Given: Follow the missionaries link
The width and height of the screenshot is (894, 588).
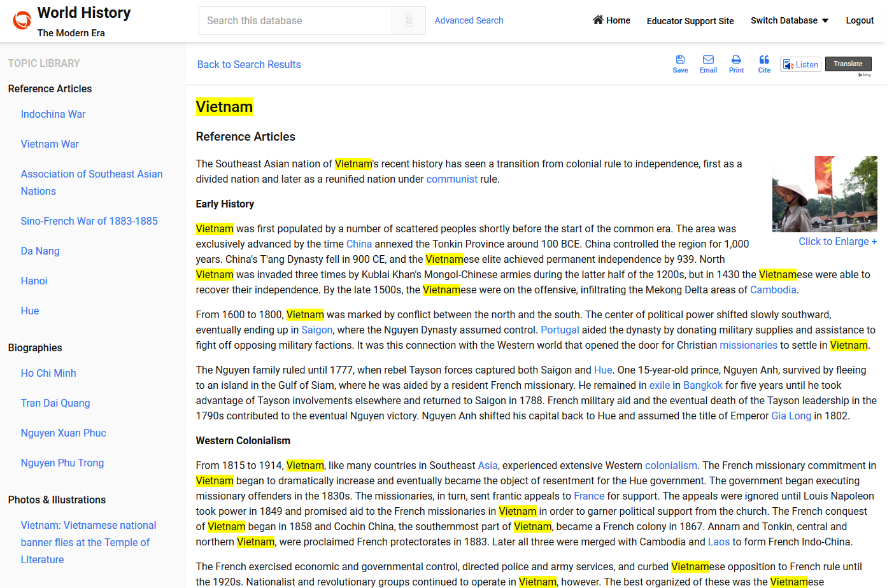Looking at the screenshot, I should pyautogui.click(x=748, y=345).
